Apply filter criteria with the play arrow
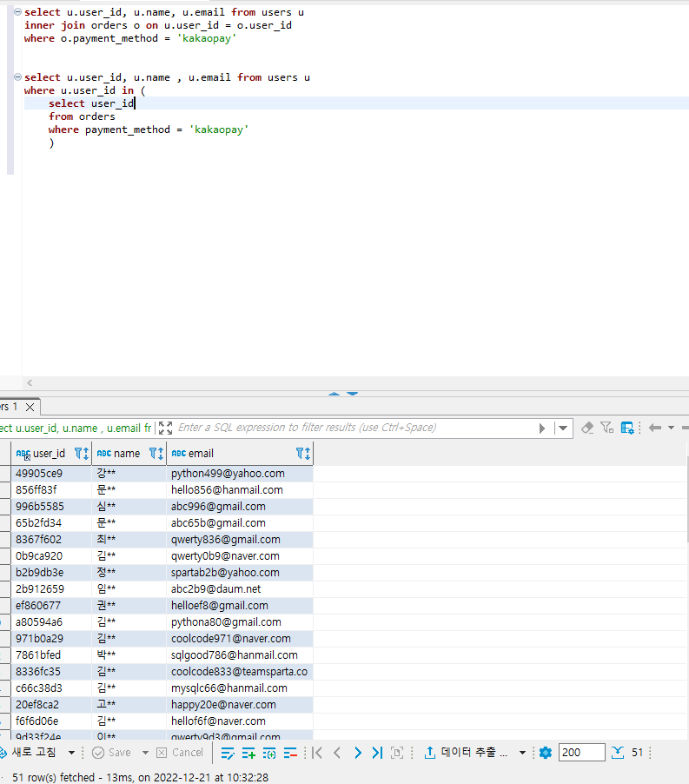Screen dimensions: 689x784 tap(542, 429)
